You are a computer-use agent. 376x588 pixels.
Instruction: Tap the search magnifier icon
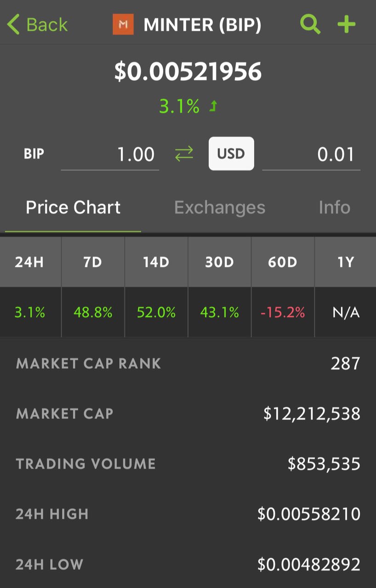tap(310, 24)
